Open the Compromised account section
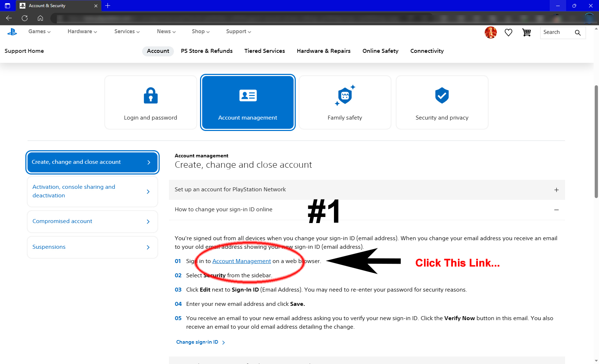Screen dimensions: 599x364 pos(93,222)
